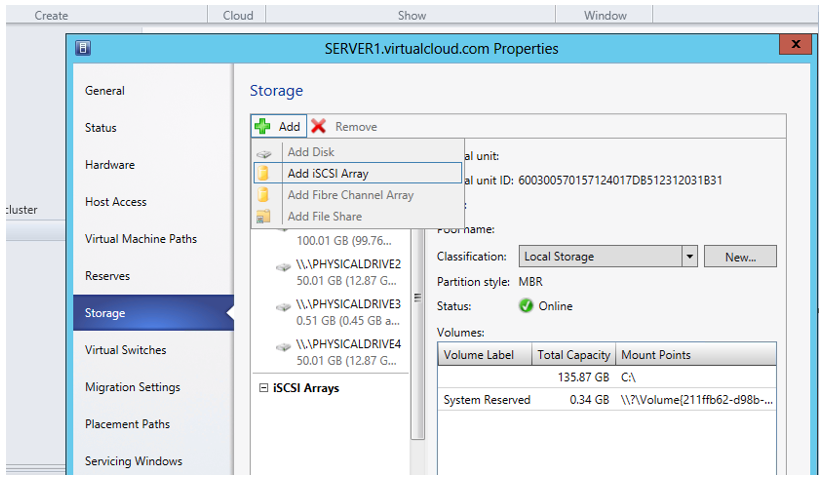Click the New... classification button
The image size is (825, 482).
tap(740, 257)
